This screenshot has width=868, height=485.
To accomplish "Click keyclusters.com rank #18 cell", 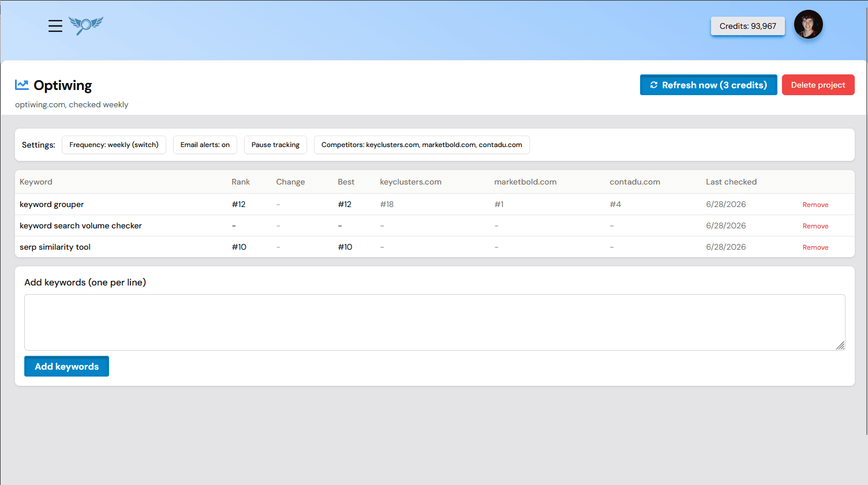I will [387, 204].
